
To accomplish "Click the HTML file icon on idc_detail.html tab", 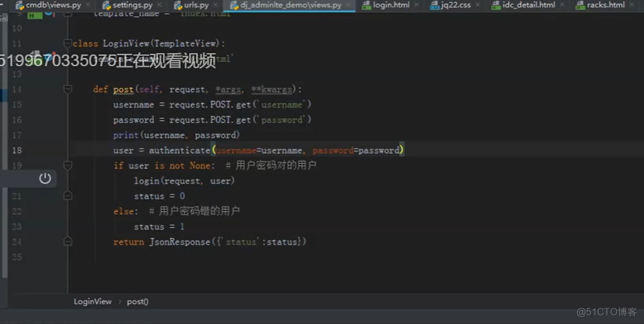I will tap(496, 6).
